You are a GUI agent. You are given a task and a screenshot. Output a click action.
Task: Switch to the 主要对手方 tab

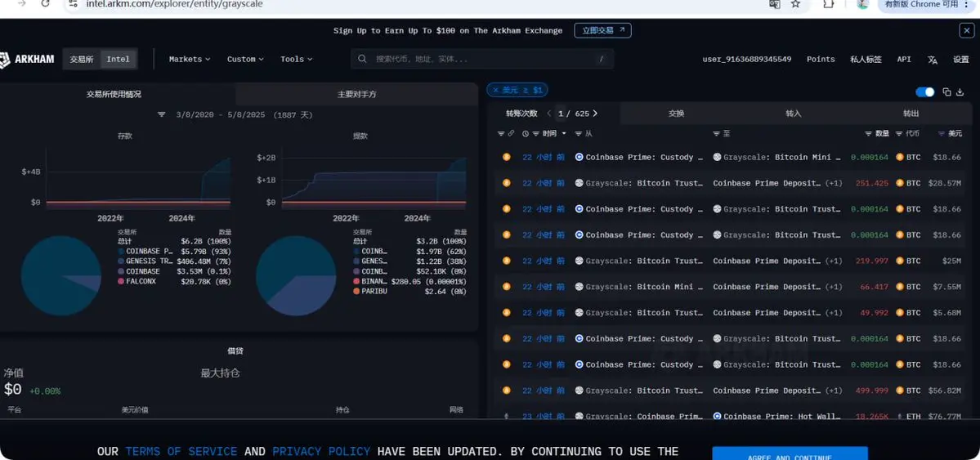pos(357,95)
